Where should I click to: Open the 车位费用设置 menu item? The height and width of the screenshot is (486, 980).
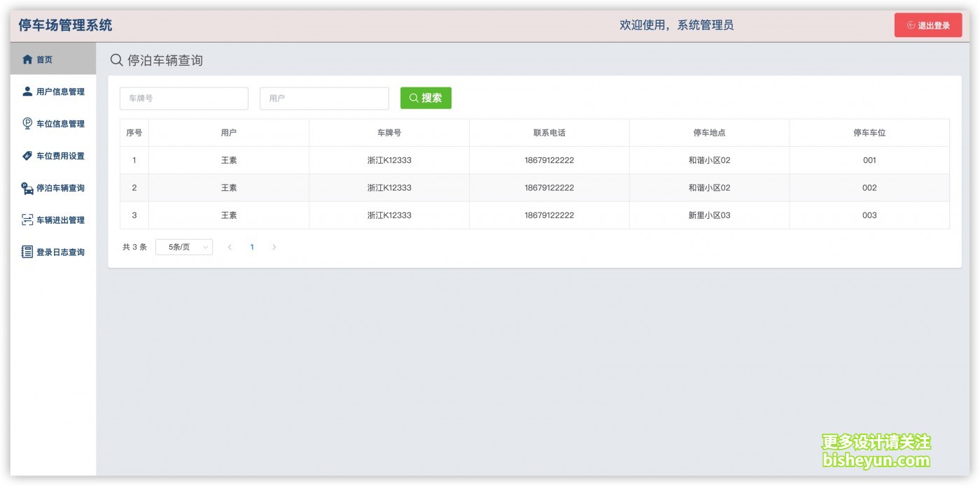coord(60,156)
